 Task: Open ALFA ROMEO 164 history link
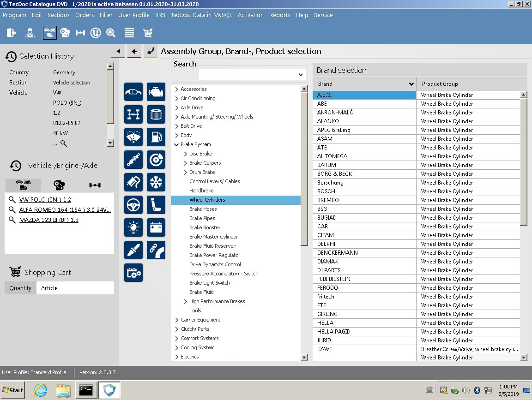tap(65, 210)
